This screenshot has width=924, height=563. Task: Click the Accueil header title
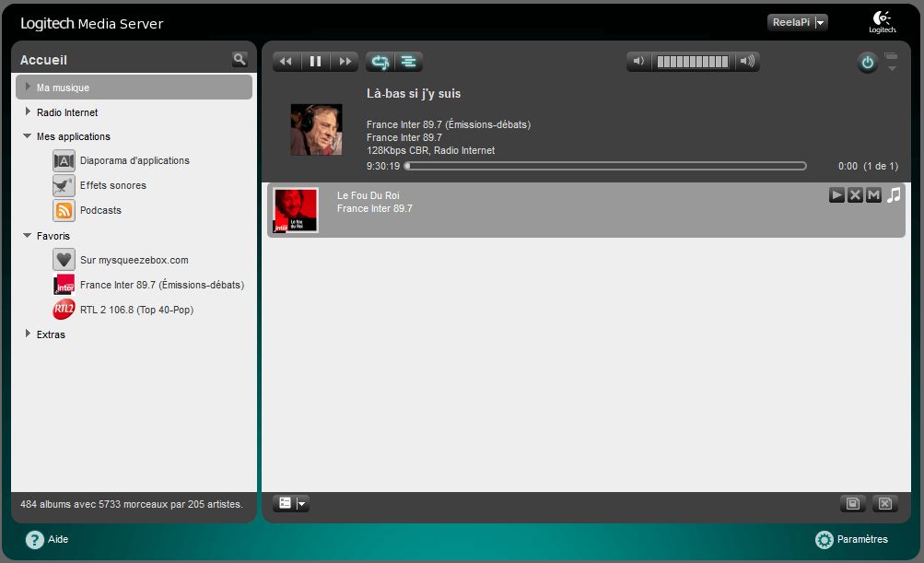click(x=43, y=60)
